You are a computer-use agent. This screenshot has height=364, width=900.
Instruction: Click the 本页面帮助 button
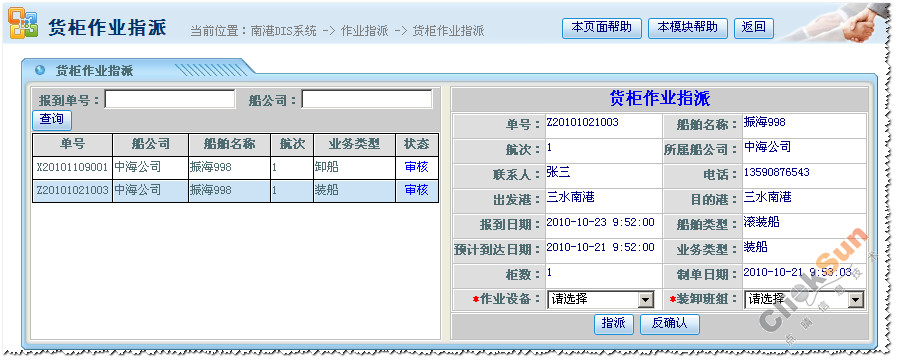(602, 28)
